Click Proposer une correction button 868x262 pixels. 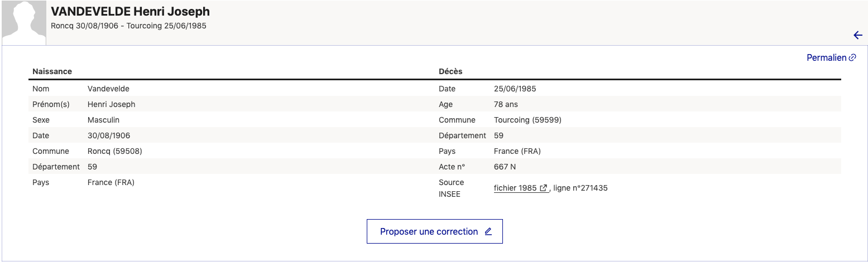[x=435, y=231]
